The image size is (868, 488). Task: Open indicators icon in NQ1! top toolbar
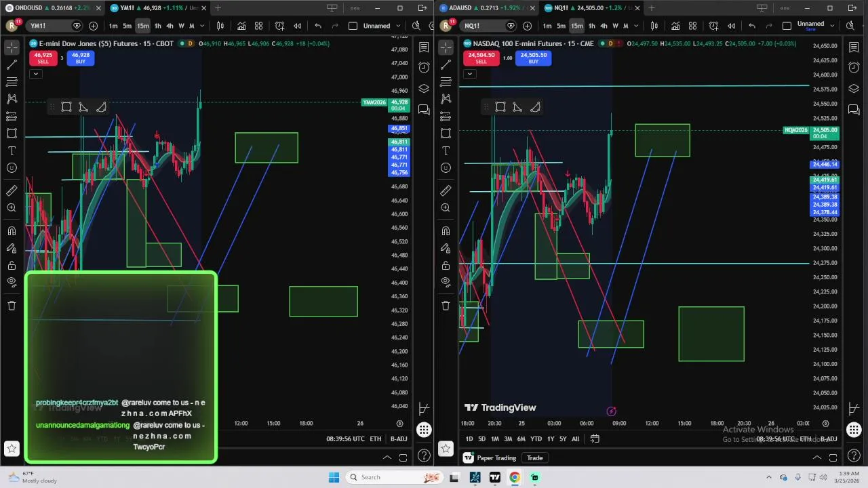[x=675, y=26]
